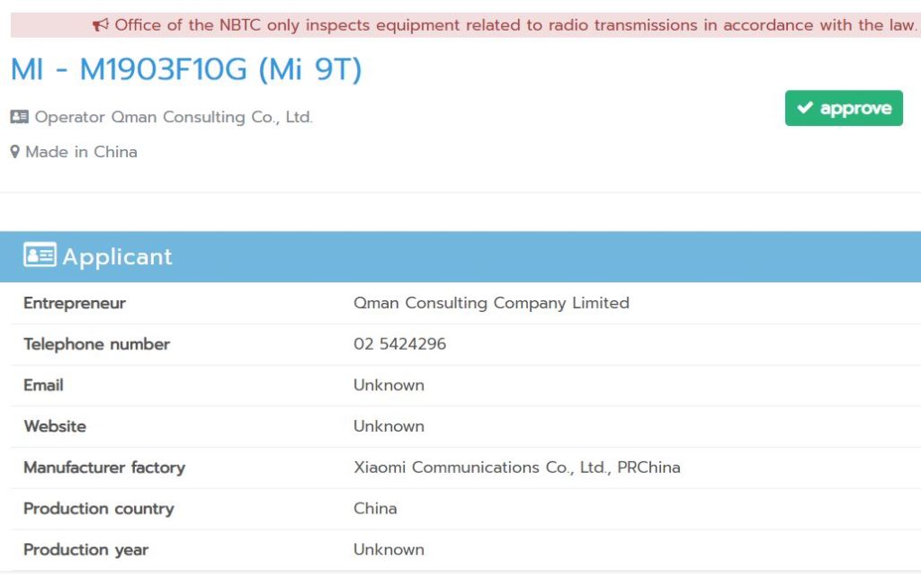Click the NBTC notice banner text
Screen dimensions: 921x588
pyautogui.click(x=515, y=25)
